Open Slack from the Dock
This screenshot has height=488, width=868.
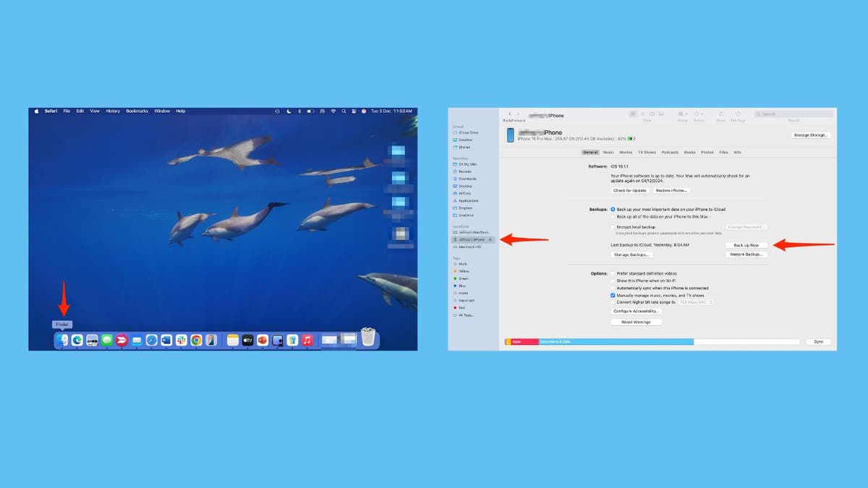181,340
